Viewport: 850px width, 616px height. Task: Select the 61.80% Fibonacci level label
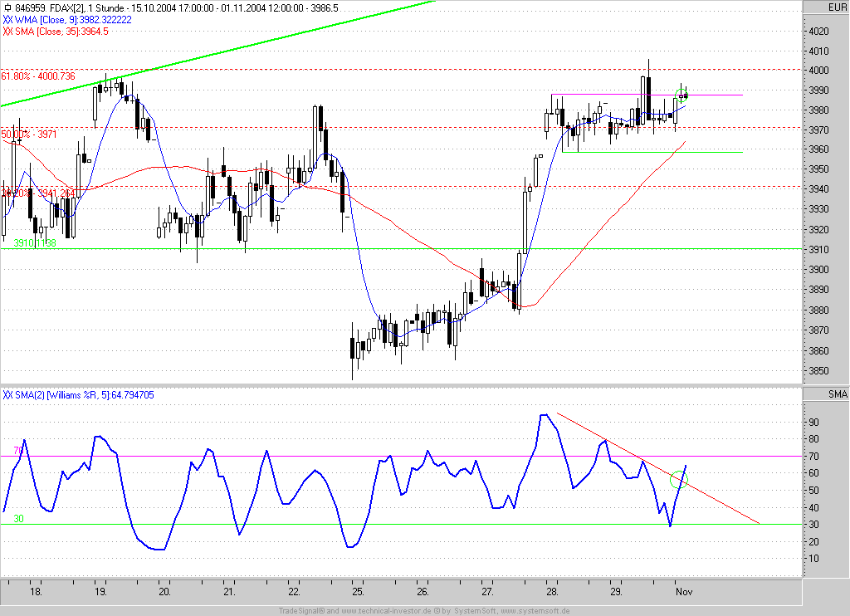(x=38, y=76)
